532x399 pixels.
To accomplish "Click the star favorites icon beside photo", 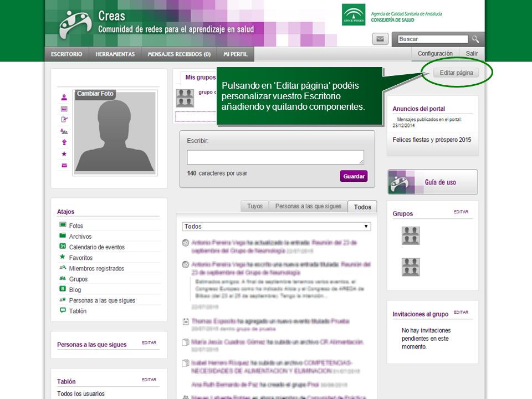I will 64,154.
